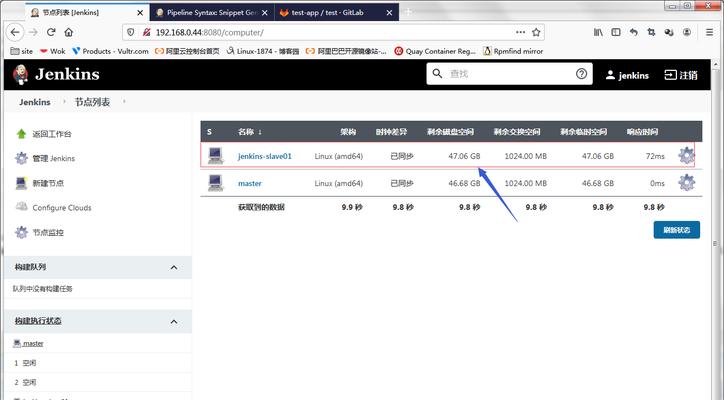Image resolution: width=724 pixels, height=400 pixels.
Task: Open Wok bookmark
Action: (x=52, y=51)
